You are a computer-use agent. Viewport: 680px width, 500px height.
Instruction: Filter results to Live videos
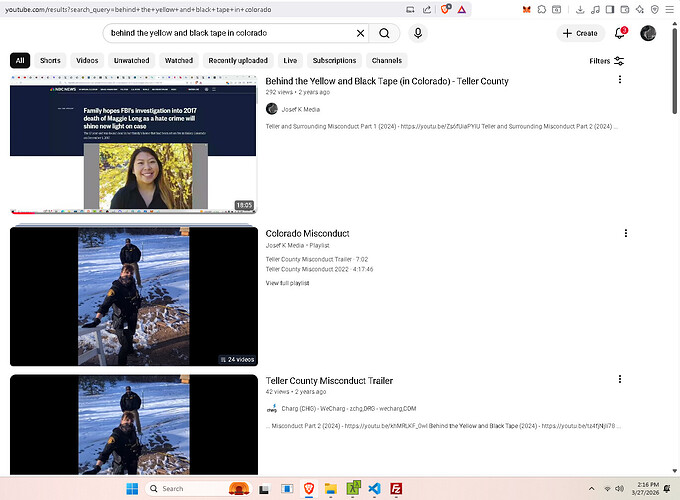[x=289, y=61]
